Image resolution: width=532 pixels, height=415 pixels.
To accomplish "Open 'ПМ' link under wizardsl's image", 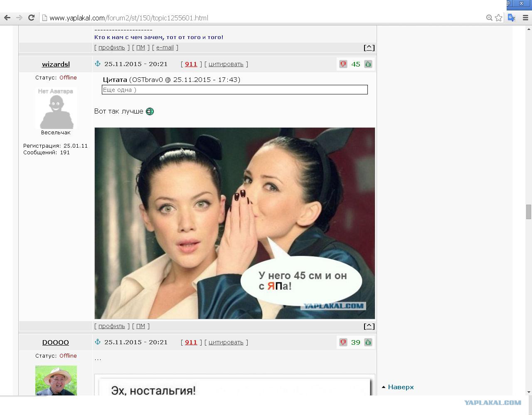I will pos(140,326).
